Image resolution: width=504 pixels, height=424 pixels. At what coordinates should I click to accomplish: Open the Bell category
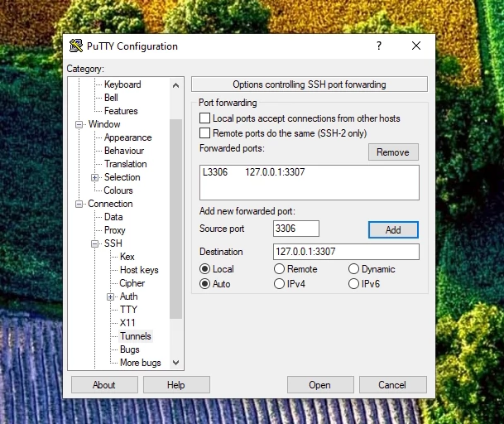(111, 98)
